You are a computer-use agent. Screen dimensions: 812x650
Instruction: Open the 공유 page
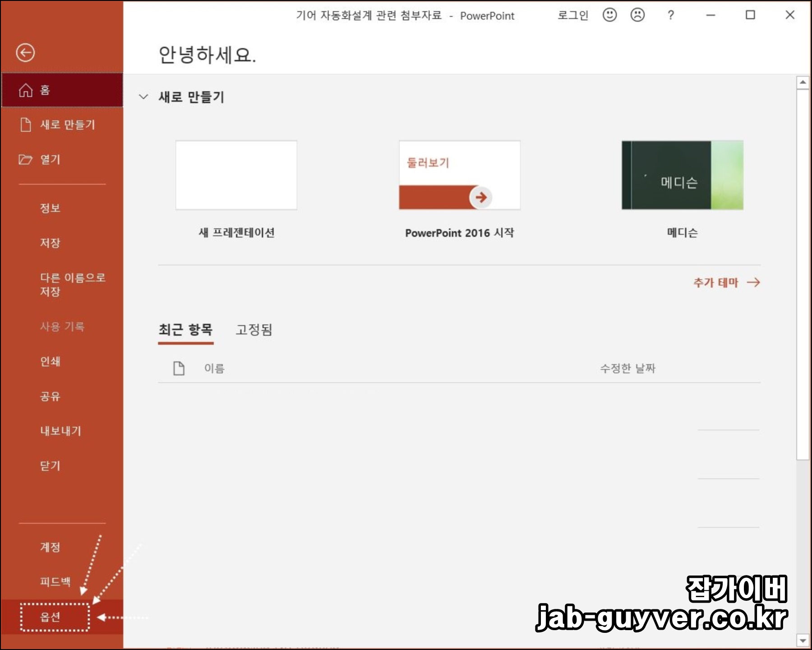click(50, 396)
